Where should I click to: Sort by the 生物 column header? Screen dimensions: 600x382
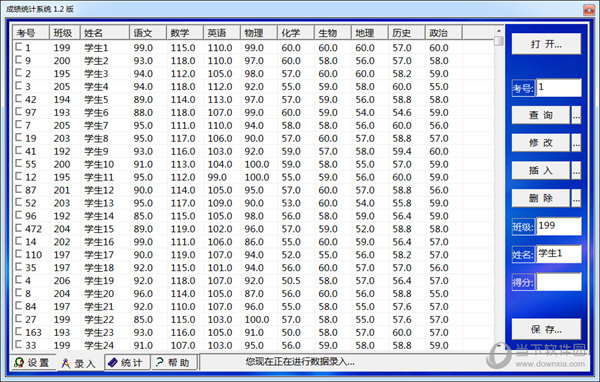tap(333, 33)
